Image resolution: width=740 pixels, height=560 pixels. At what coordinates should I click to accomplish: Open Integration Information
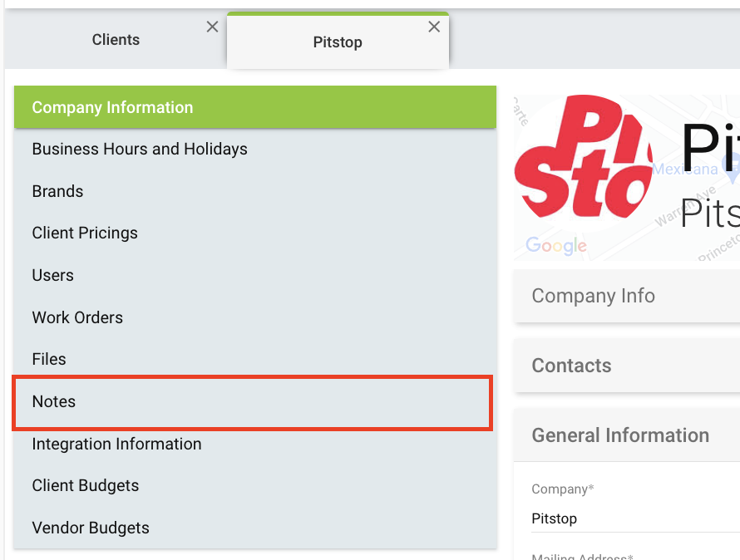point(255,444)
